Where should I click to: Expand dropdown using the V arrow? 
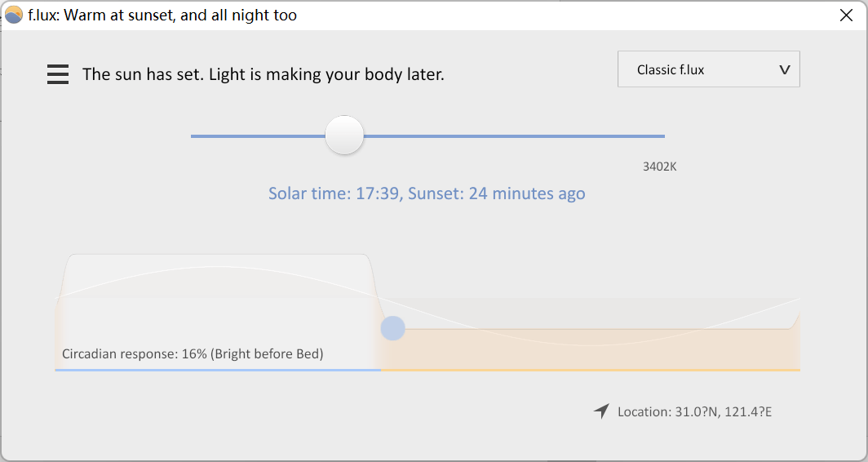pyautogui.click(x=785, y=70)
